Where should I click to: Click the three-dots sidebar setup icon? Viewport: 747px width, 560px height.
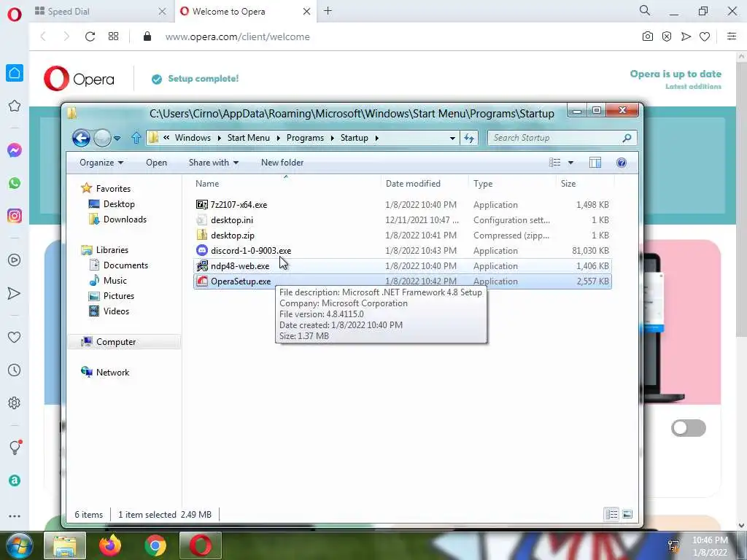click(x=15, y=516)
